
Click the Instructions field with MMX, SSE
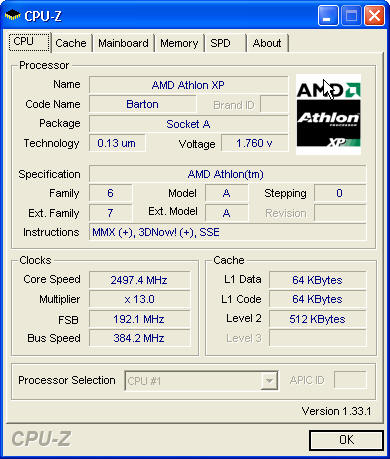coord(228,232)
